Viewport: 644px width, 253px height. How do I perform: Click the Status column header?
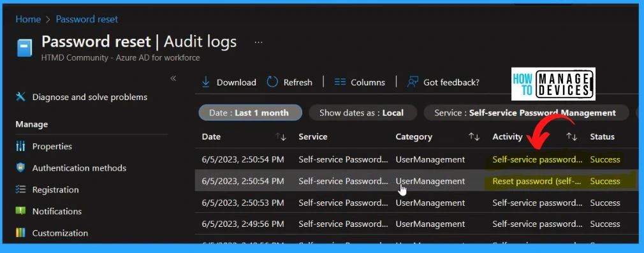coord(602,137)
